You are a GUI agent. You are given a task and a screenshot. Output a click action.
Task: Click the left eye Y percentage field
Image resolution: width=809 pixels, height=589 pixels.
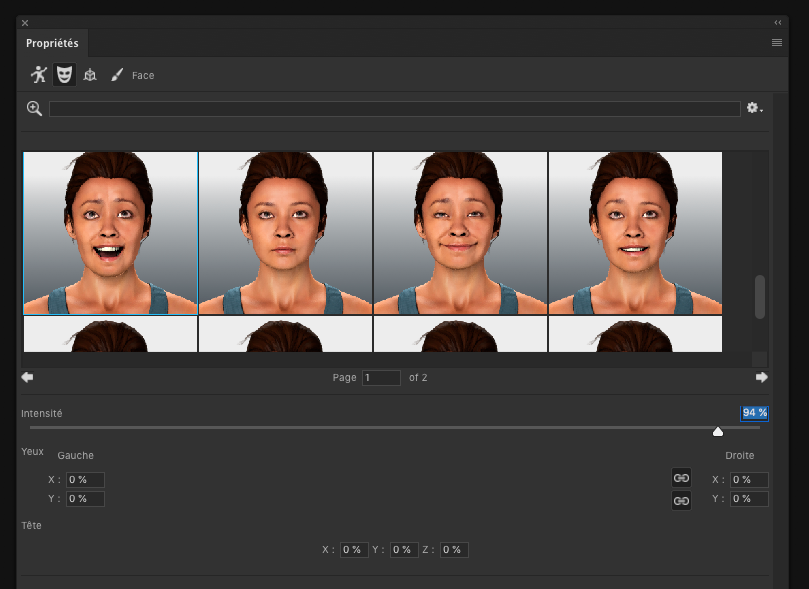[x=85, y=499]
